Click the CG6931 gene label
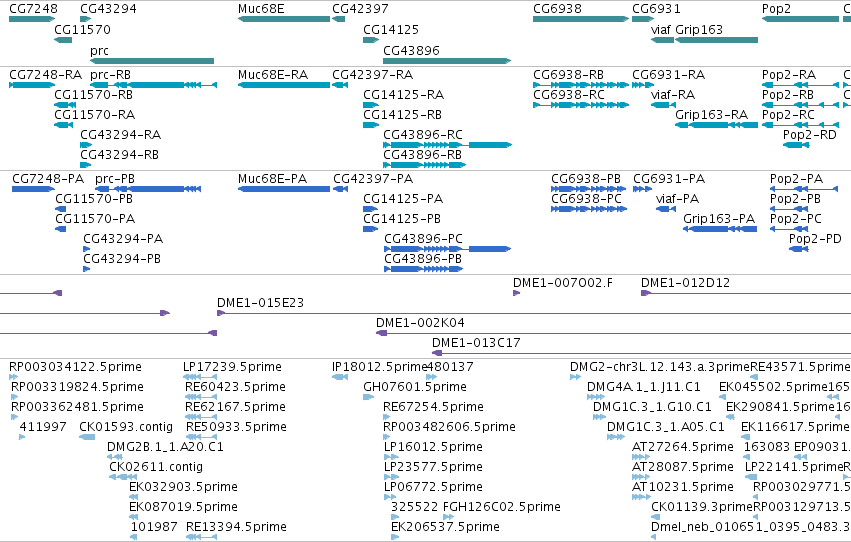 (x=656, y=9)
